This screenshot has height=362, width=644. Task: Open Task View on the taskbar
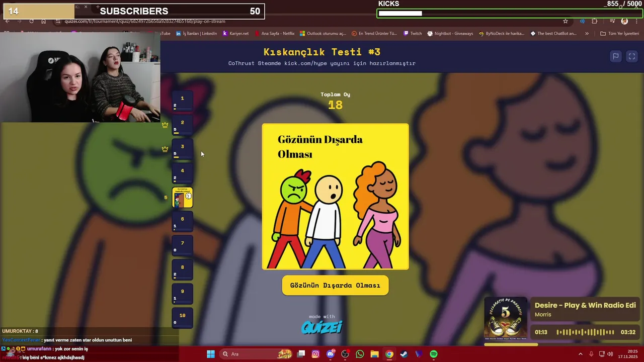click(301, 354)
